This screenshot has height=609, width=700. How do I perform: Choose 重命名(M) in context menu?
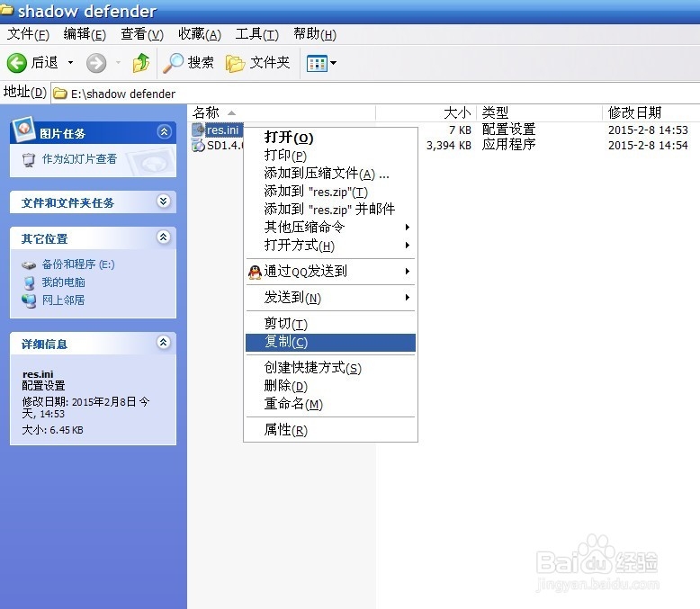330,404
